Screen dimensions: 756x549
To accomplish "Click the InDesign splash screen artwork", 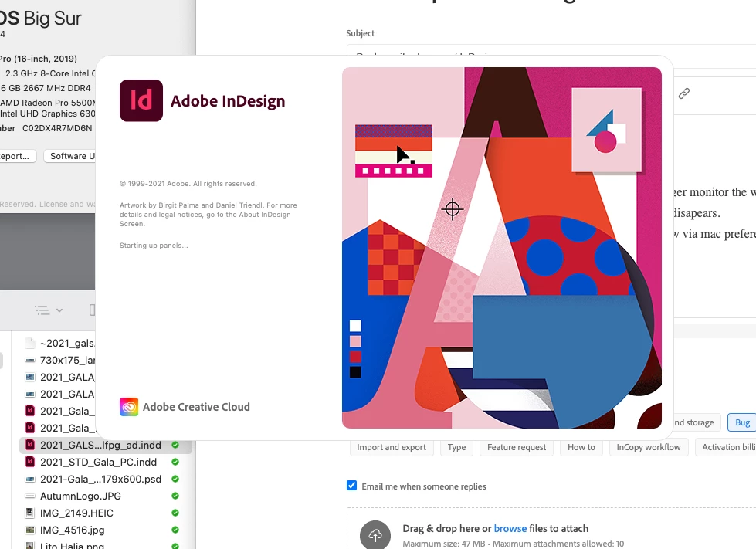I will (x=502, y=248).
